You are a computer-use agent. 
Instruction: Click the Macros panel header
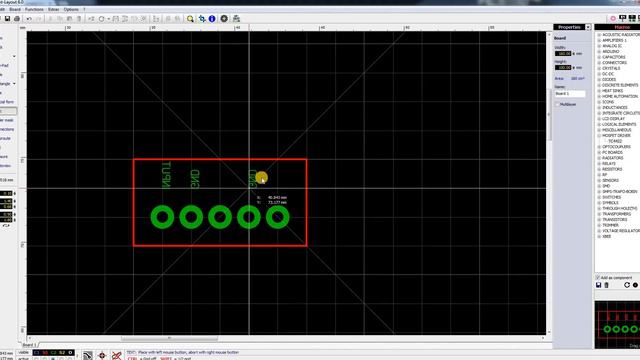pyautogui.click(x=617, y=27)
